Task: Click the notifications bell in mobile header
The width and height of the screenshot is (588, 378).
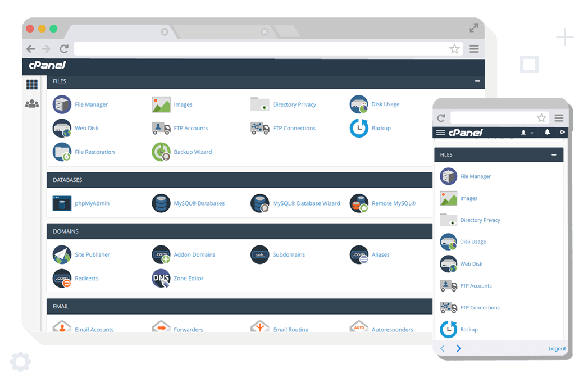Action: [x=547, y=133]
